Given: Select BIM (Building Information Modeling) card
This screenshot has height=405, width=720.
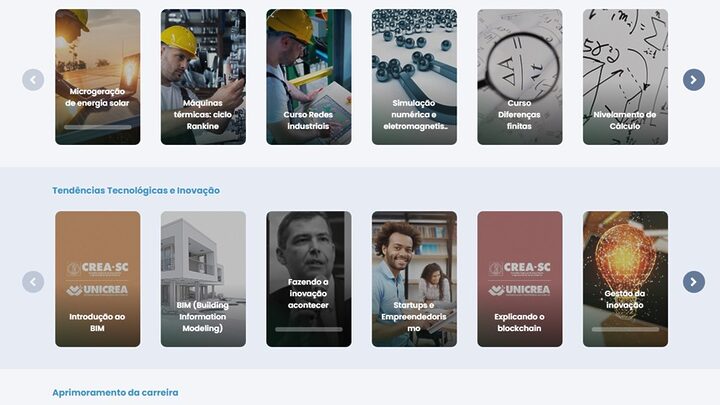Looking at the screenshot, I should coord(203,279).
